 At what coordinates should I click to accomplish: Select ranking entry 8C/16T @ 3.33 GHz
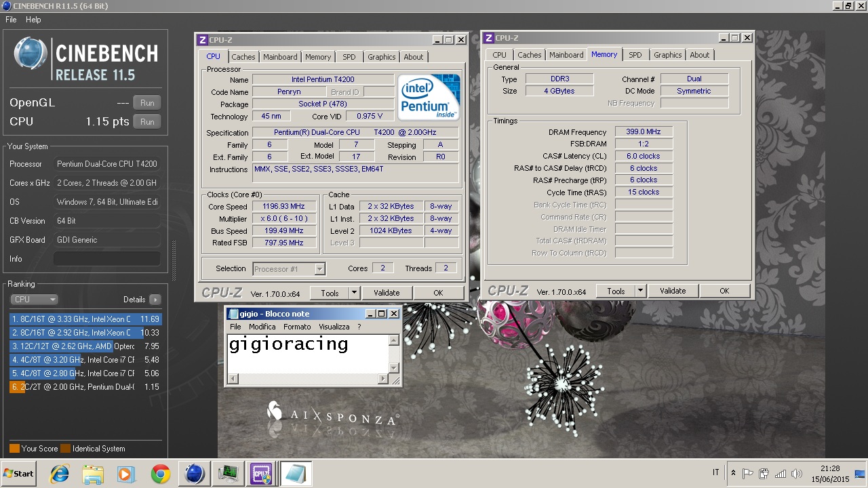(x=85, y=319)
